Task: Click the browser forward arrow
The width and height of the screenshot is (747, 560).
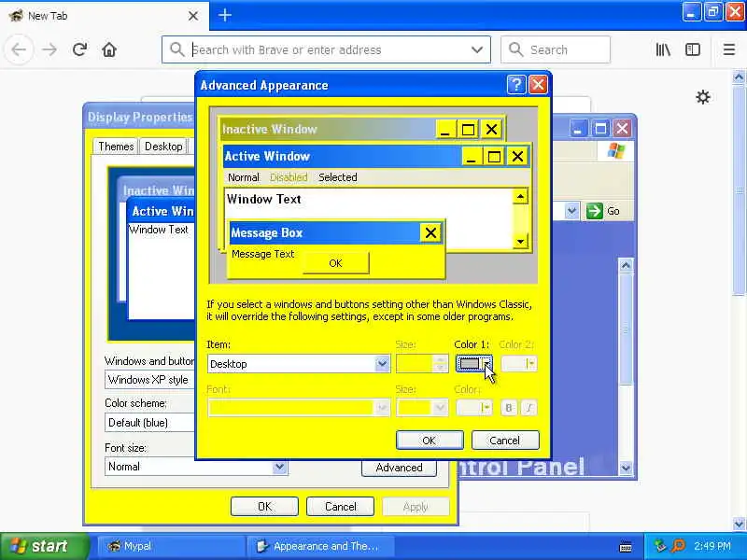Action: click(x=49, y=49)
